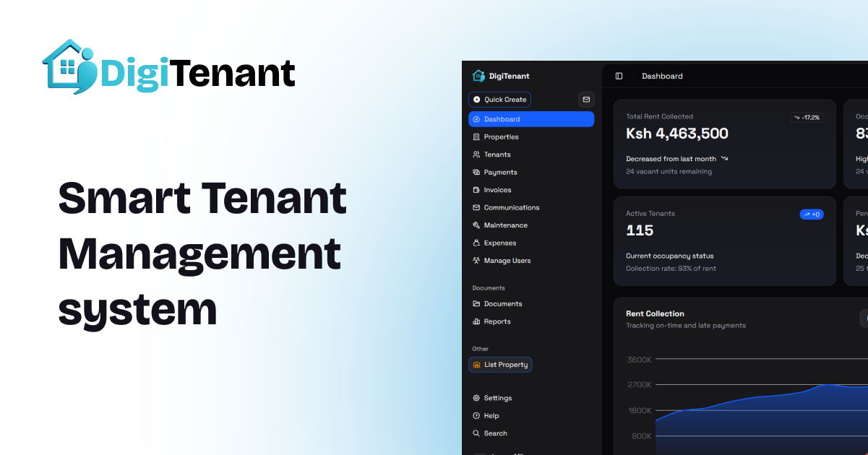Click the Quick Create button
This screenshot has width=868, height=455.
click(x=499, y=100)
